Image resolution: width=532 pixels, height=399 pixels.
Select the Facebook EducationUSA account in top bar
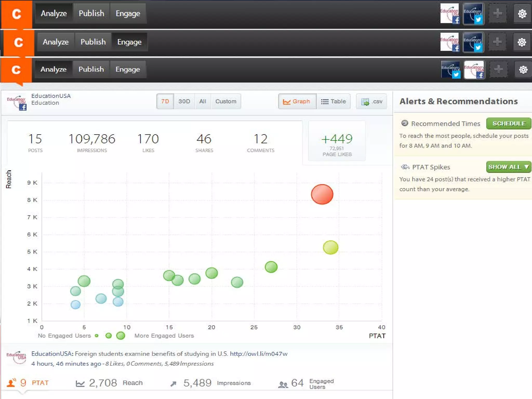point(450,14)
